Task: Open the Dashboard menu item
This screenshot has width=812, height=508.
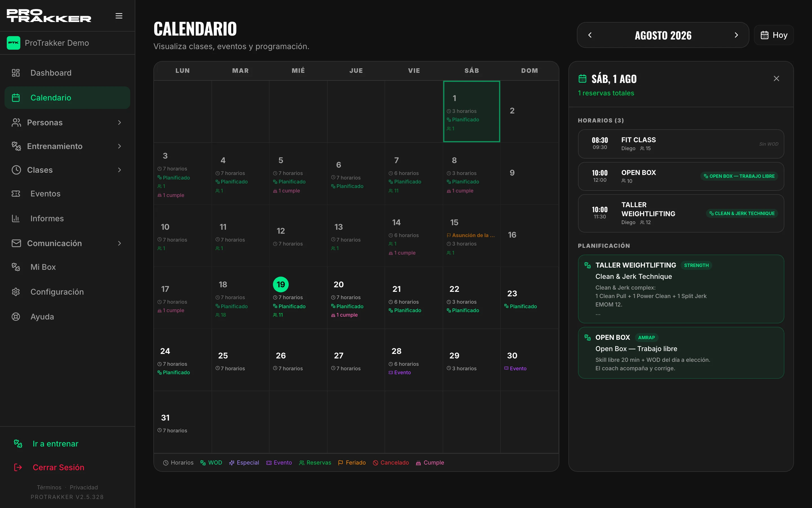Action: pyautogui.click(x=67, y=73)
